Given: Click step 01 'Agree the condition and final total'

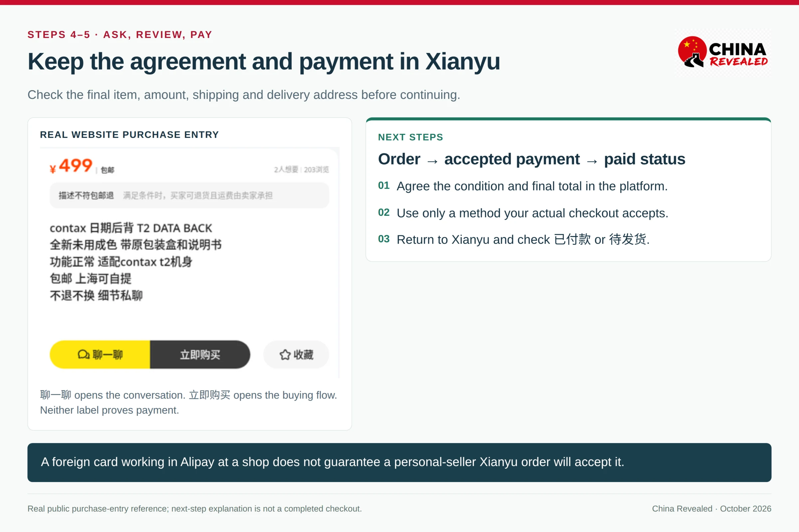Looking at the screenshot, I should click(523, 186).
